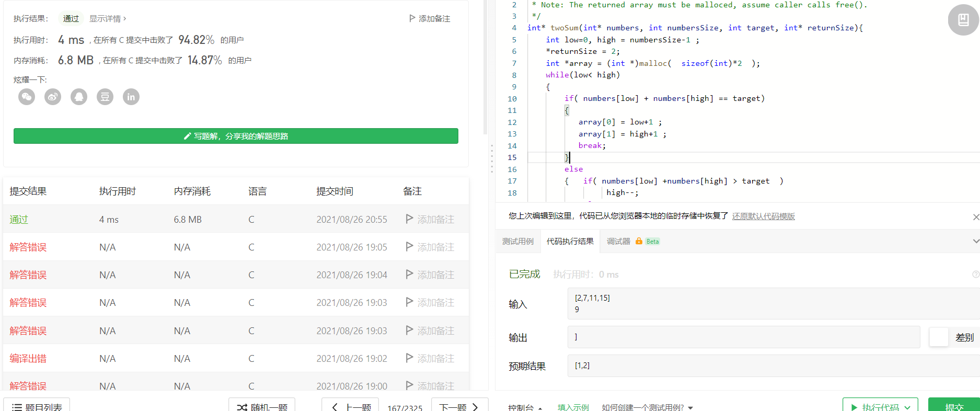Open the 通过 accepted submission row
980x411 pixels.
(x=236, y=219)
